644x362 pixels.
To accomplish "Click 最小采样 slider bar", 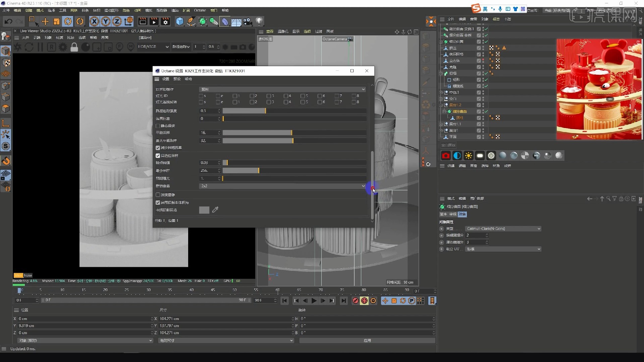I will click(294, 171).
